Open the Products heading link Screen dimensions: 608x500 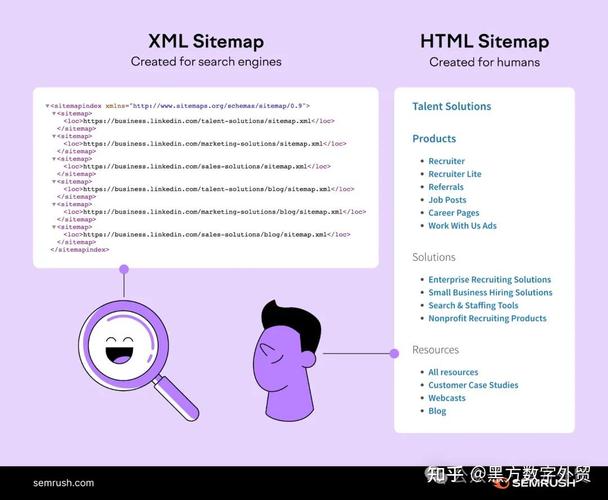pyautogui.click(x=434, y=139)
